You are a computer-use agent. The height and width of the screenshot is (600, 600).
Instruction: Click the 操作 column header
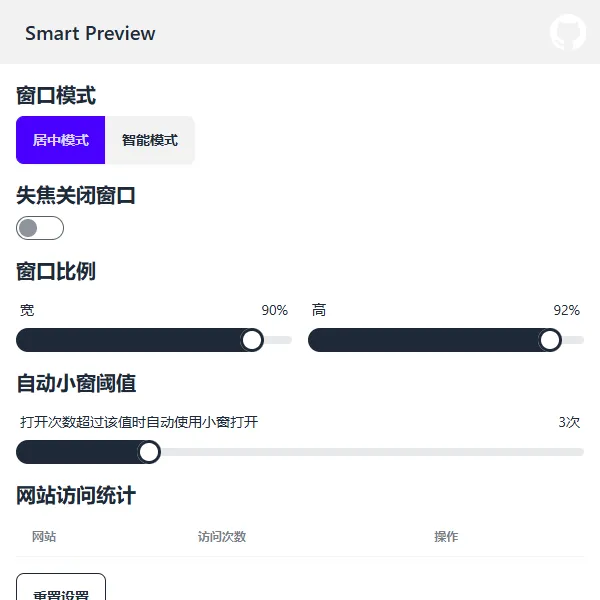click(x=446, y=537)
